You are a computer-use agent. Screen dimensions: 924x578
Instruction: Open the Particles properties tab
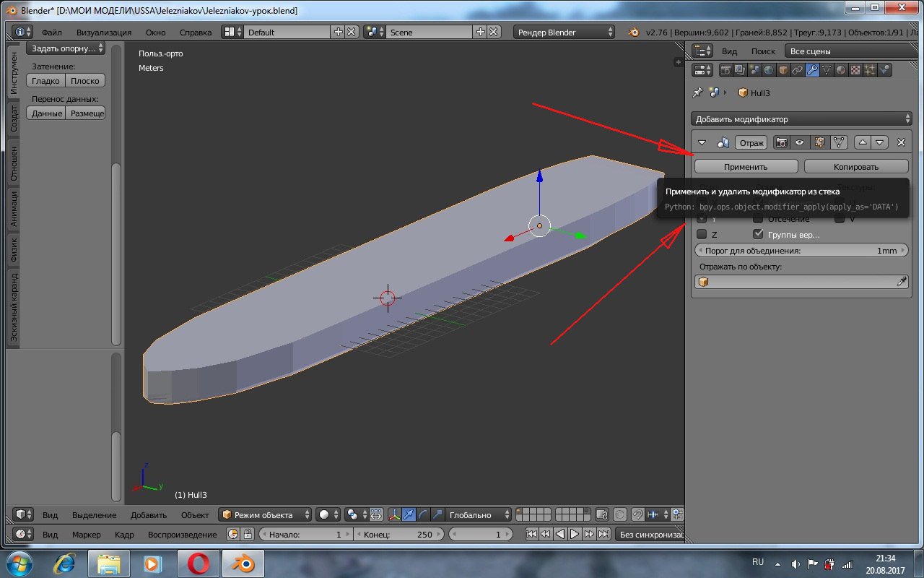pyautogui.click(x=870, y=70)
